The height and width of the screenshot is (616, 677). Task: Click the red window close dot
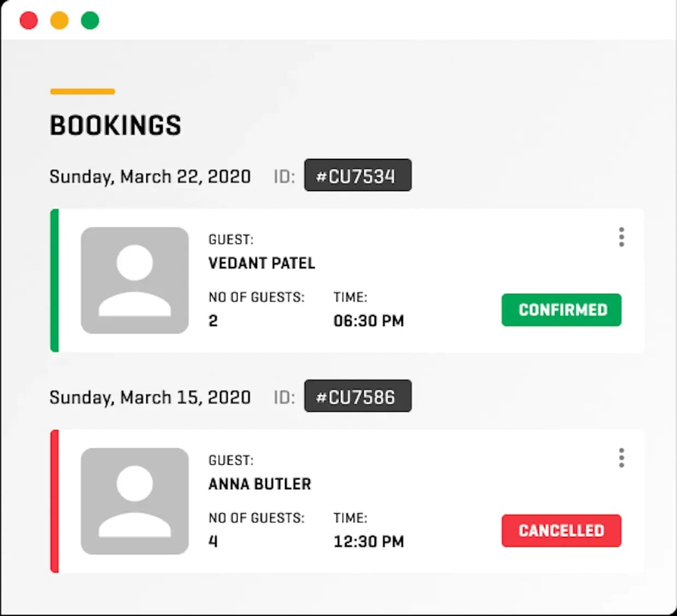tap(28, 20)
